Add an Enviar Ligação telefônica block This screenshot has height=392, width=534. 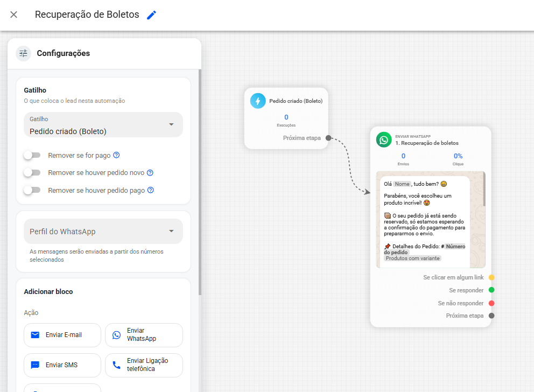144,365
